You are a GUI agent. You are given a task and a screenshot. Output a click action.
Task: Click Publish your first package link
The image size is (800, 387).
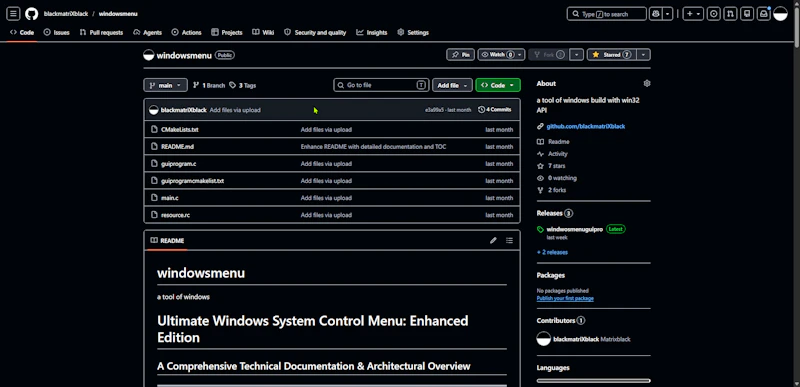[565, 298]
